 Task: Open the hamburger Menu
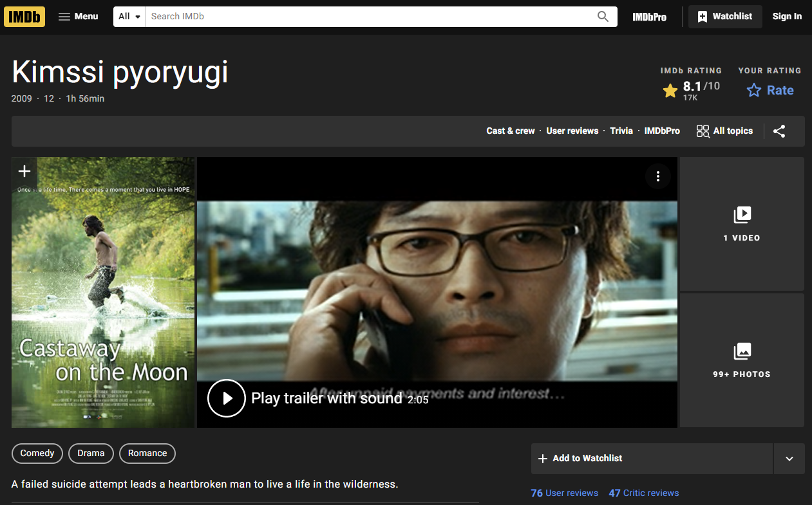tap(78, 16)
